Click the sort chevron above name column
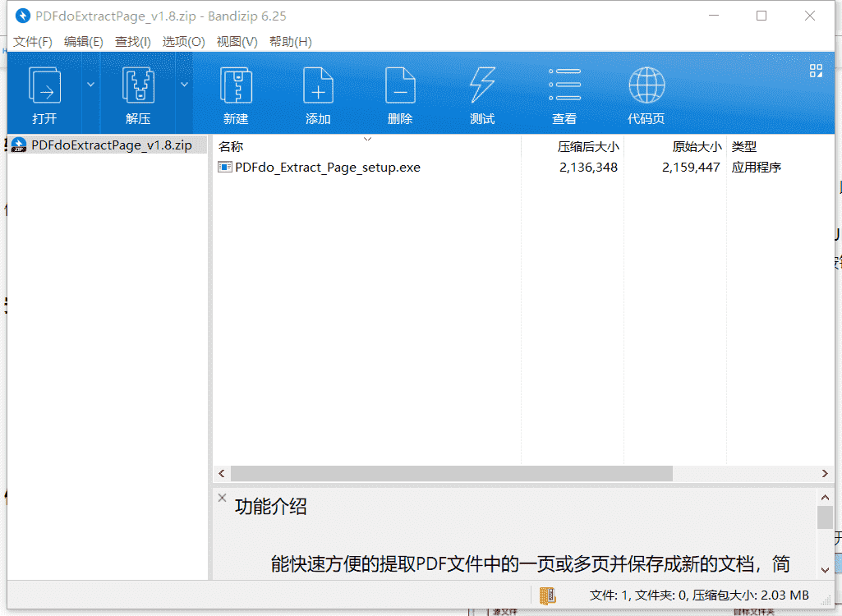The height and width of the screenshot is (616, 842). tap(367, 139)
